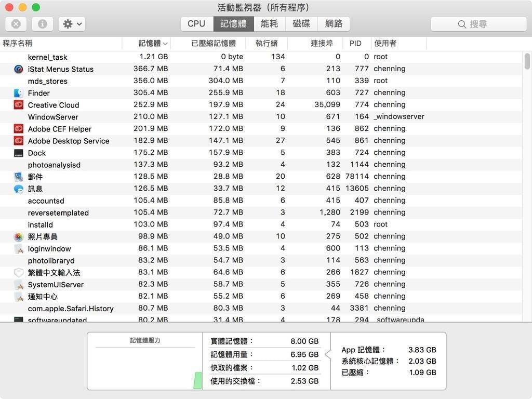Open the 磁碟 tab
The width and height of the screenshot is (532, 399).
301,24
